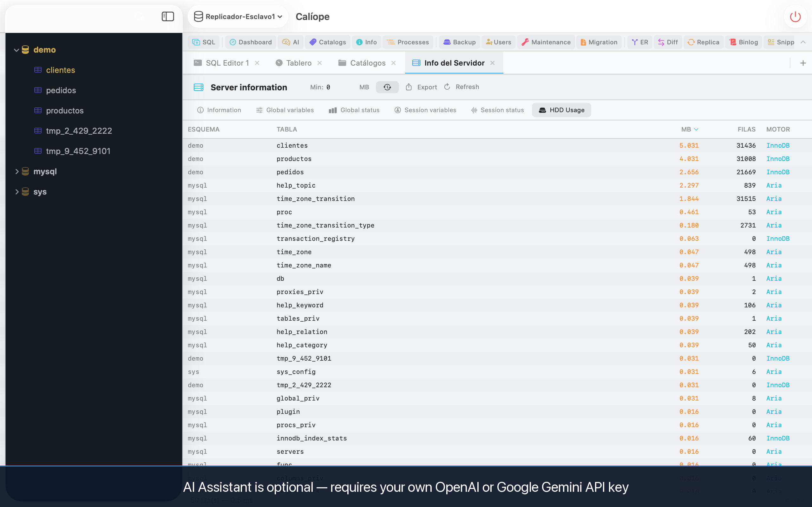This screenshot has height=507, width=812.
Task: Toggle the sidebar panel icon
Action: coord(168,16)
